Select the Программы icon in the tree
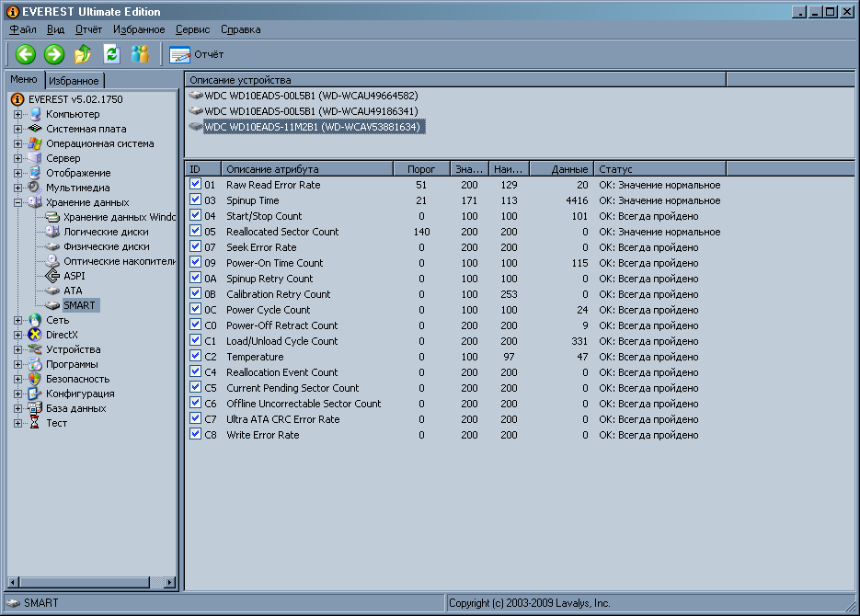 pos(35,364)
